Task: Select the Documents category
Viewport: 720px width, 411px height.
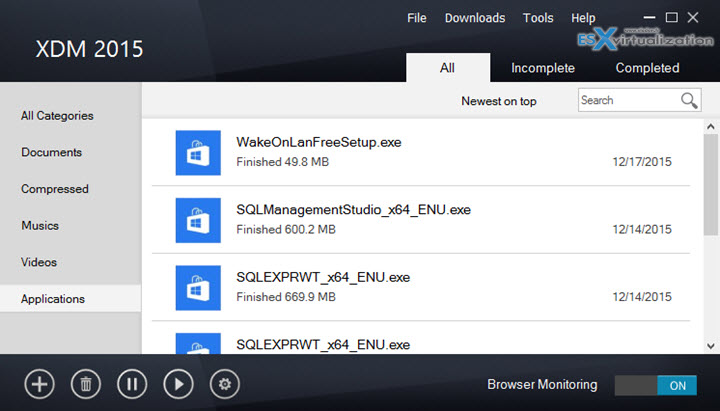Action: pyautogui.click(x=51, y=152)
